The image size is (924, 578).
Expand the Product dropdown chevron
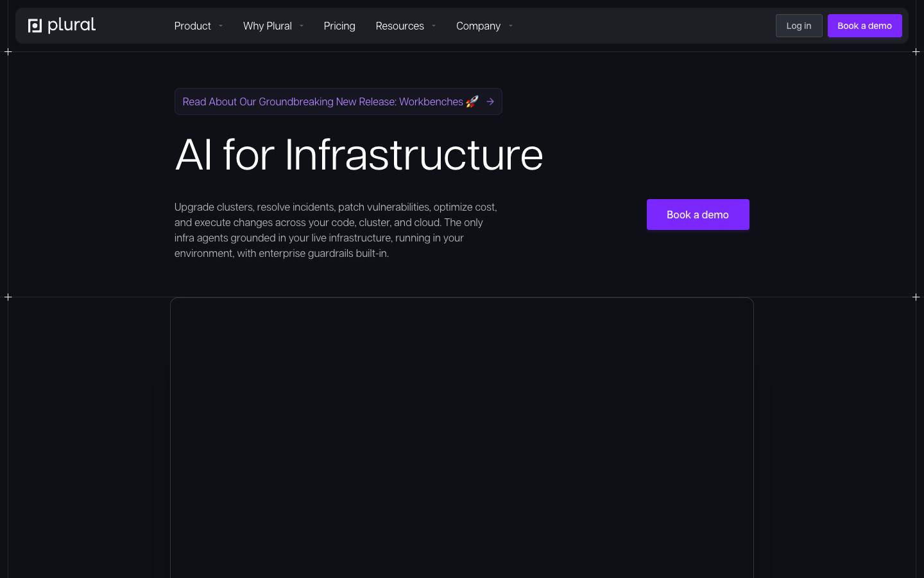coord(221,26)
